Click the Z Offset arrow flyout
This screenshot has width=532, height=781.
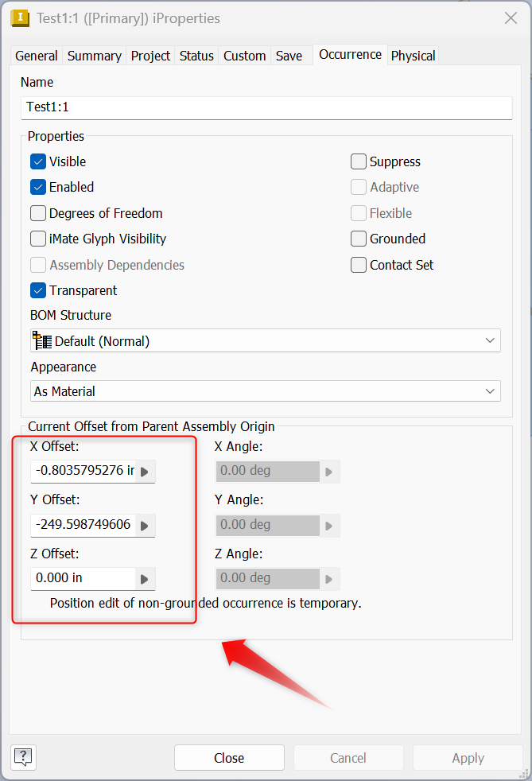(145, 579)
